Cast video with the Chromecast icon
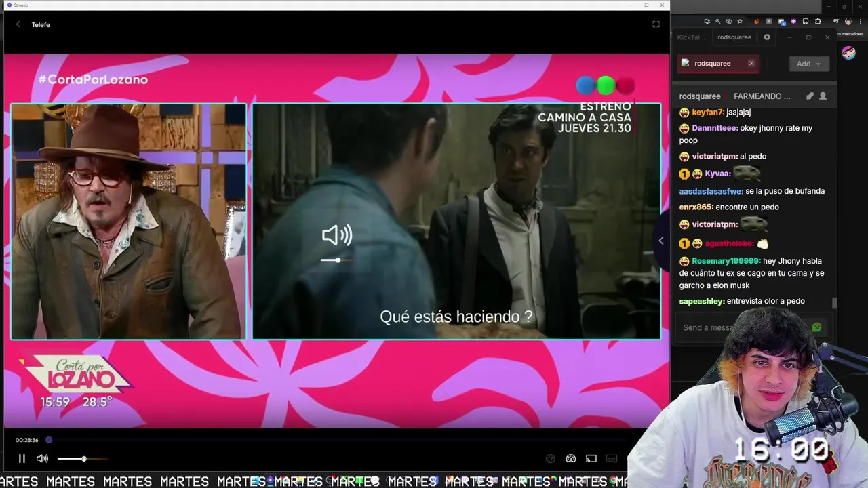This screenshot has width=868, height=488. (591, 459)
